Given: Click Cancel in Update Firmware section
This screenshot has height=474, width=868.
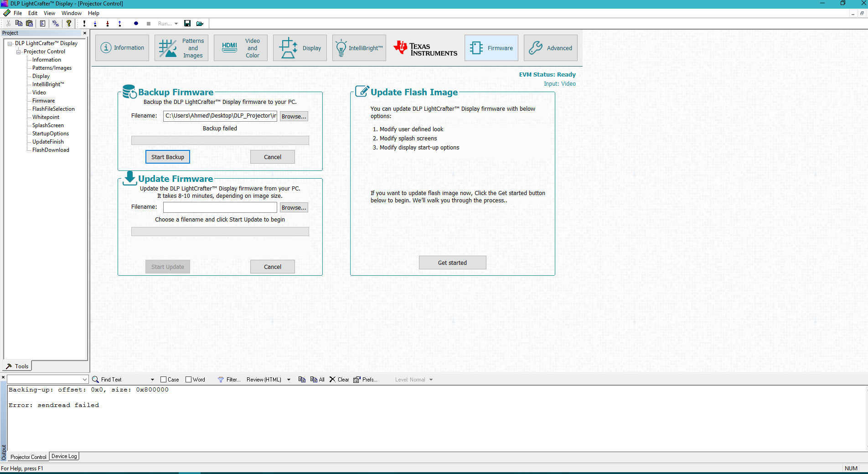Looking at the screenshot, I should pyautogui.click(x=273, y=267).
